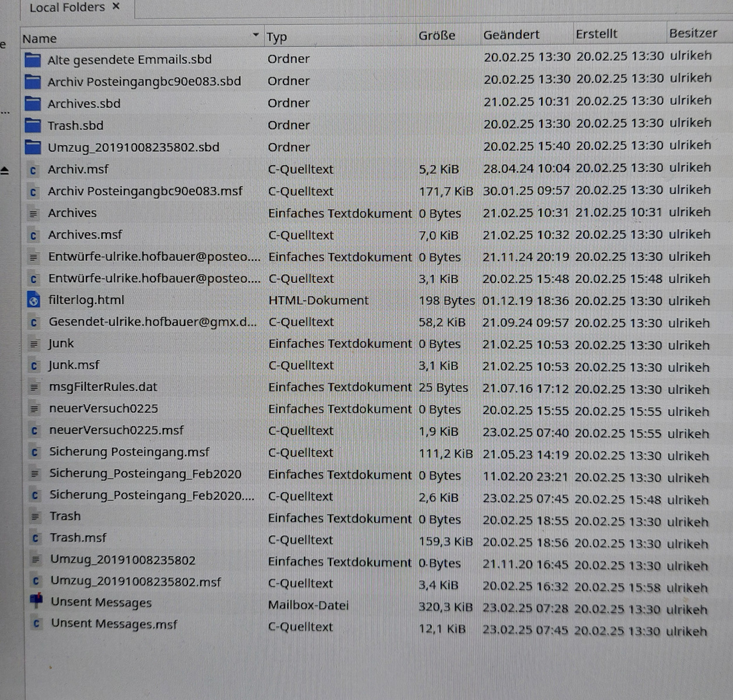
Task: Click the text file icon of neuerVersuch0225
Action: click(x=34, y=409)
